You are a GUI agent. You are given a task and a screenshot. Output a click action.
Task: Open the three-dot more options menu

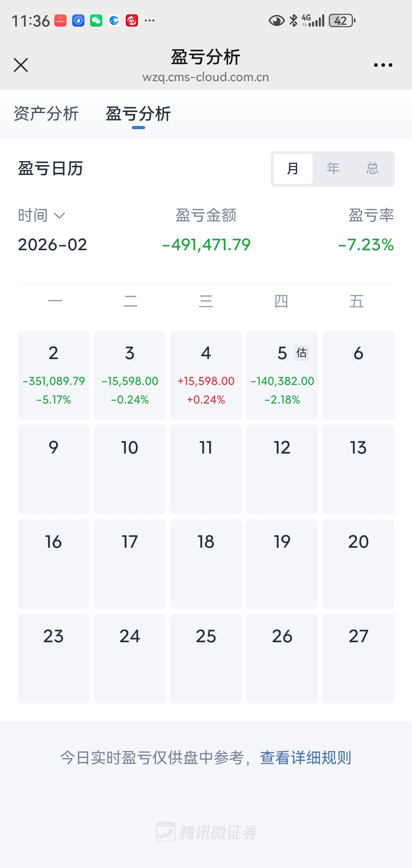(383, 65)
